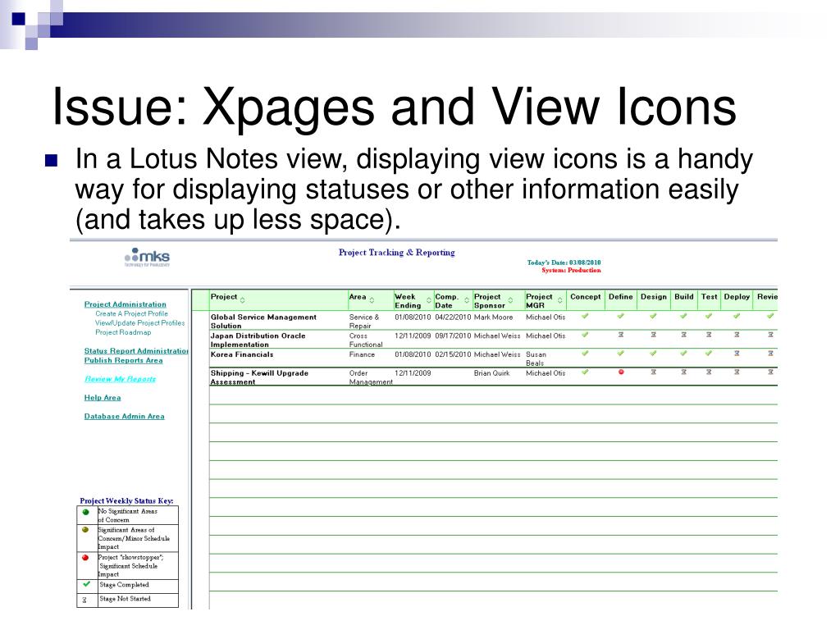840x630 pixels.
Task: Click the mks logo
Action: [148, 257]
